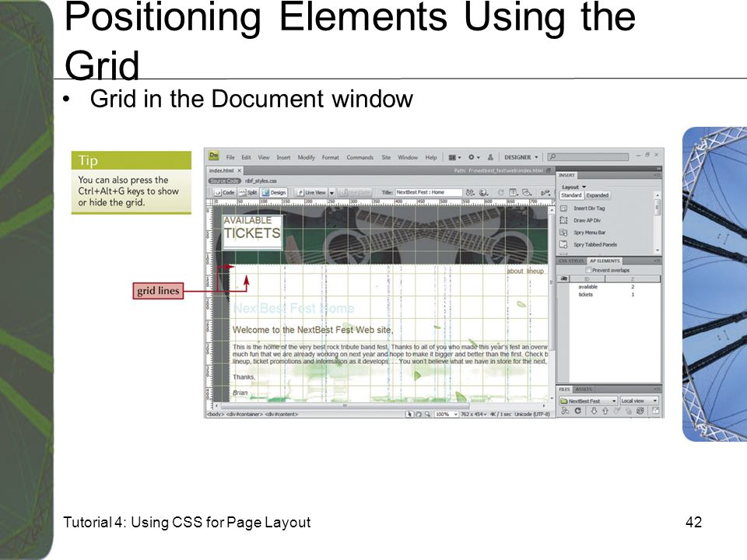Click the Insert panel scroll down arrow

[x=657, y=250]
